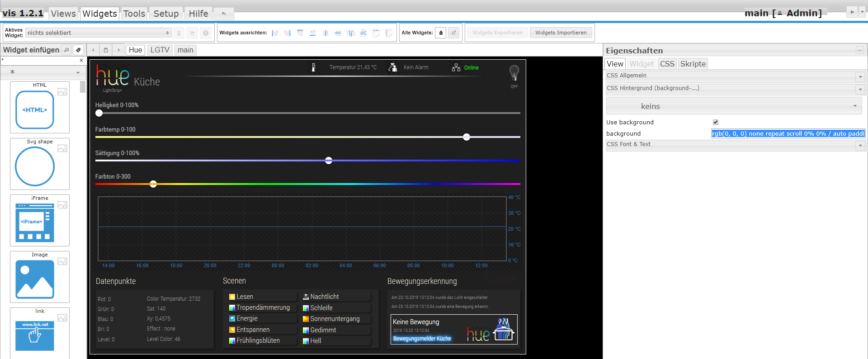Image resolution: width=868 pixels, height=359 pixels.
Task: Click the search icon beside Widget einfügen
Action: coord(66,50)
